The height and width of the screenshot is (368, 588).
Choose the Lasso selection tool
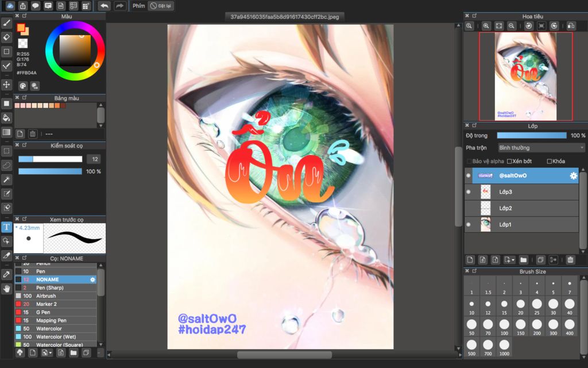pos(6,165)
